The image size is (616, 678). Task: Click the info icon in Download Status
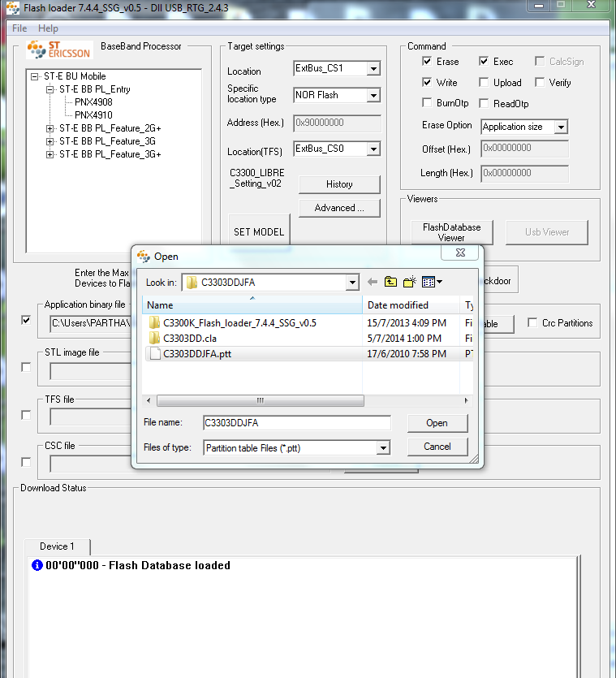point(37,565)
